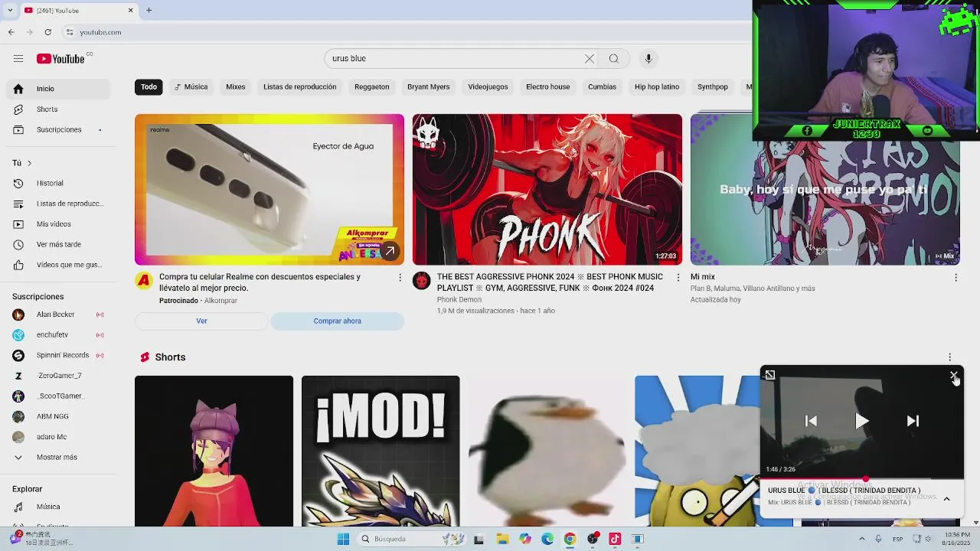Open the Alan Becker subscription channel
980x551 pixels.
tap(57, 315)
